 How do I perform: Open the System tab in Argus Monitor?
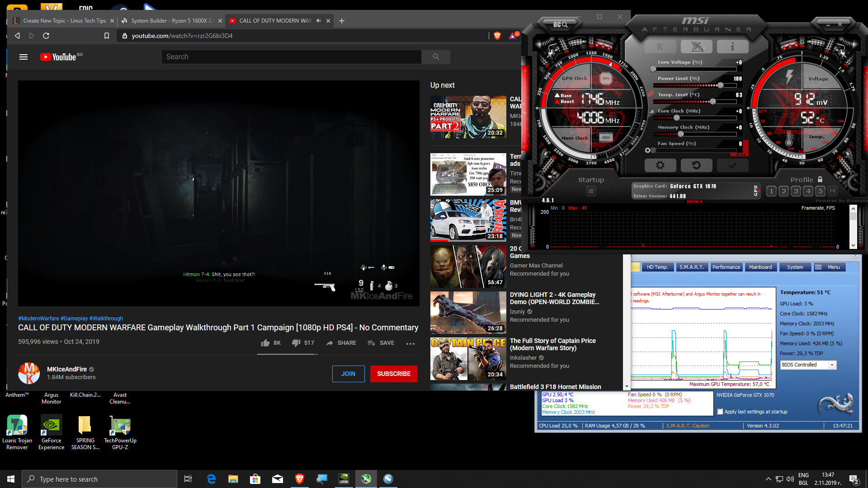click(795, 267)
